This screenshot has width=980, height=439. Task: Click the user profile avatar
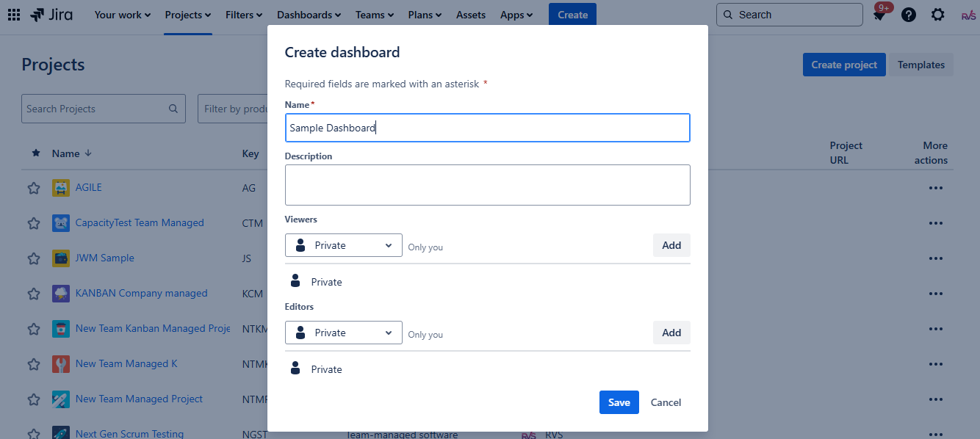[x=968, y=15]
